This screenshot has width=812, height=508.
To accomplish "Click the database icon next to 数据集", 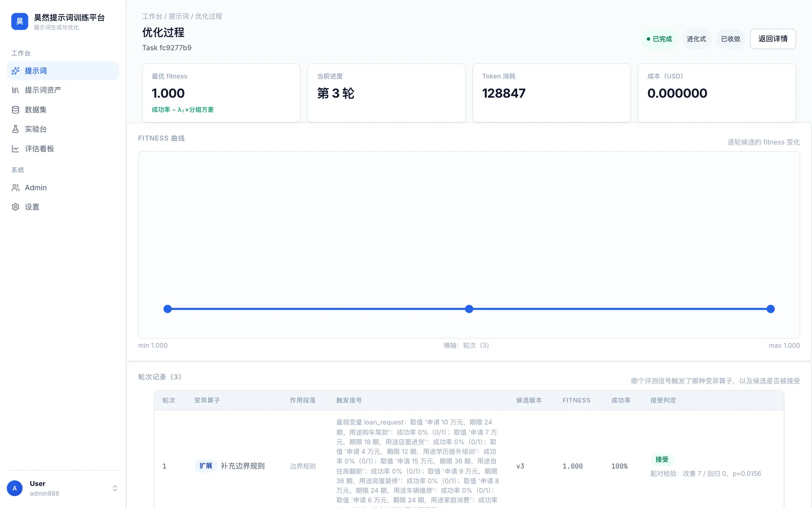I will [16, 110].
